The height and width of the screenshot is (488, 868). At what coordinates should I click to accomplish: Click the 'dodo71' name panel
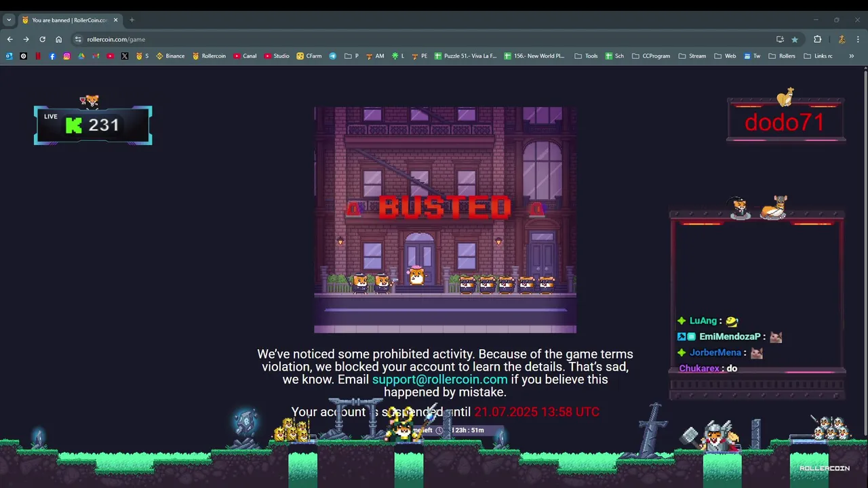(785, 122)
